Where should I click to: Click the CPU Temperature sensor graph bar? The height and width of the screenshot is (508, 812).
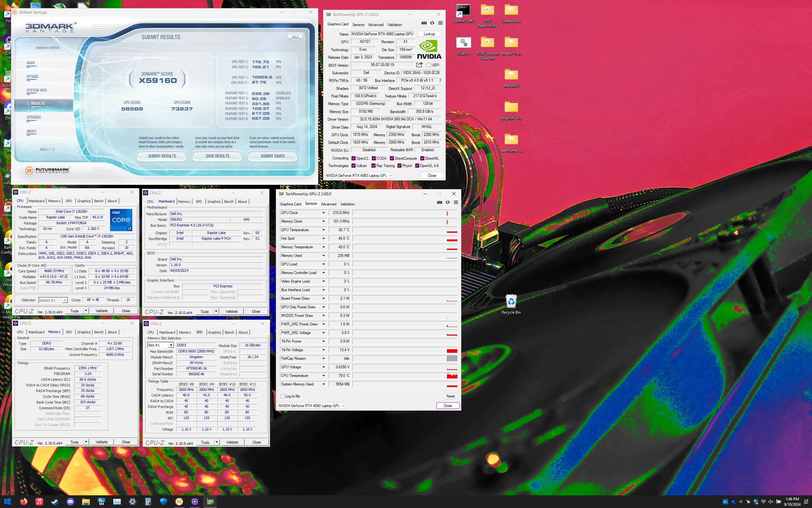pos(405,376)
